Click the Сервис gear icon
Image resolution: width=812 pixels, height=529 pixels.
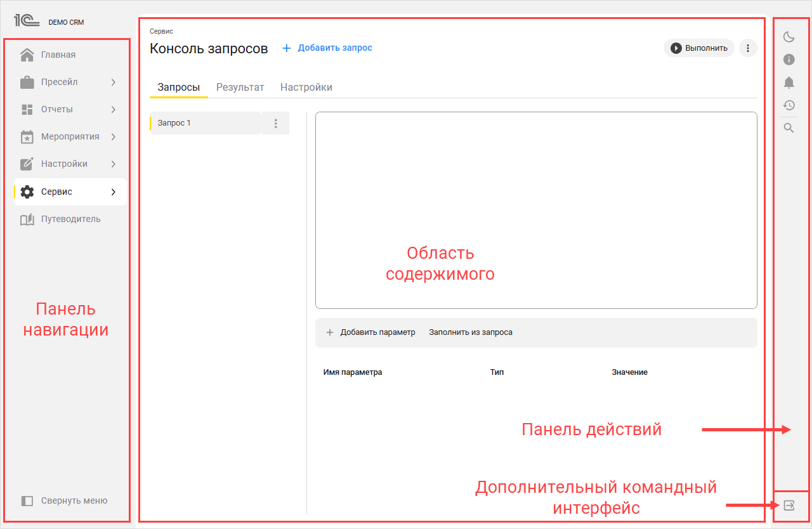coord(27,192)
